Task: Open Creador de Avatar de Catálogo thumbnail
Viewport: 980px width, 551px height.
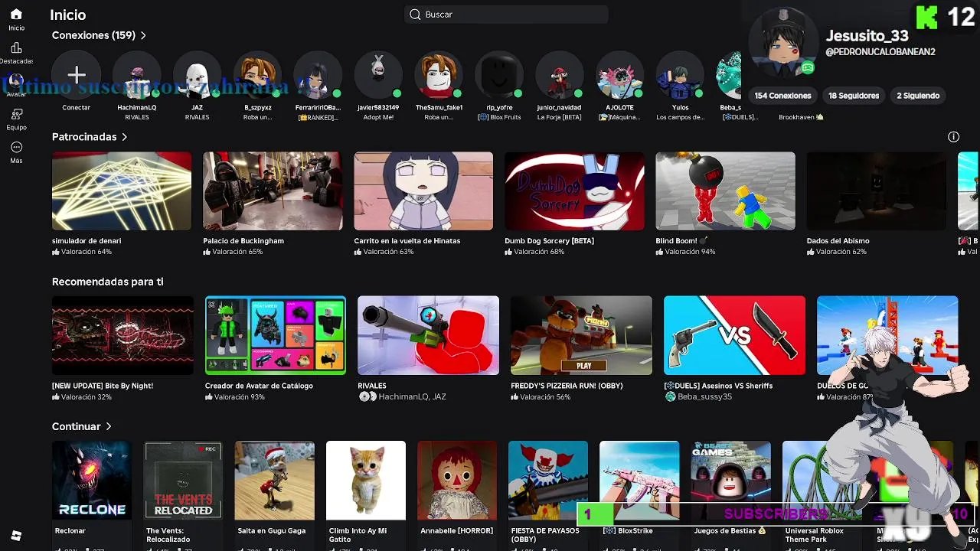Action: 276,336
